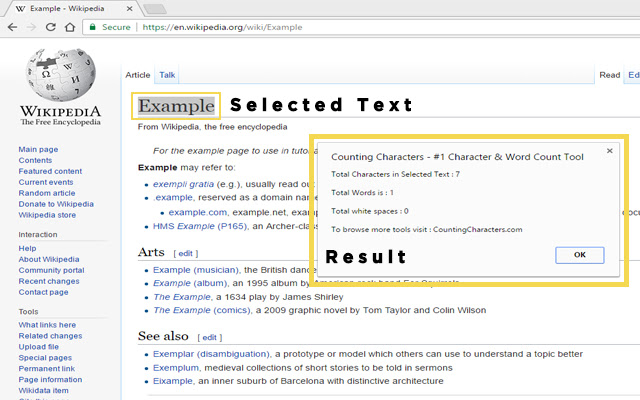Reload the page with refresh icon
This screenshot has width=640, height=400.
coord(52,27)
